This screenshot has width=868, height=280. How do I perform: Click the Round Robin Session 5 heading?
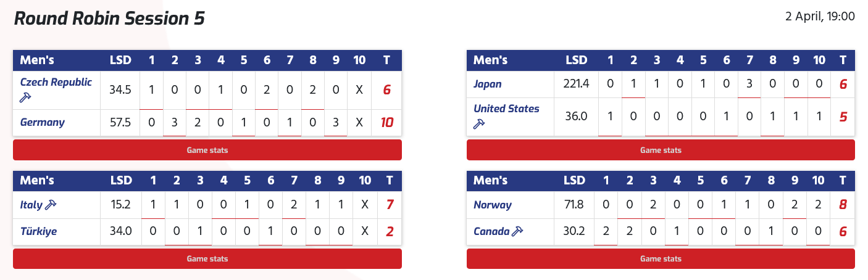tap(109, 19)
